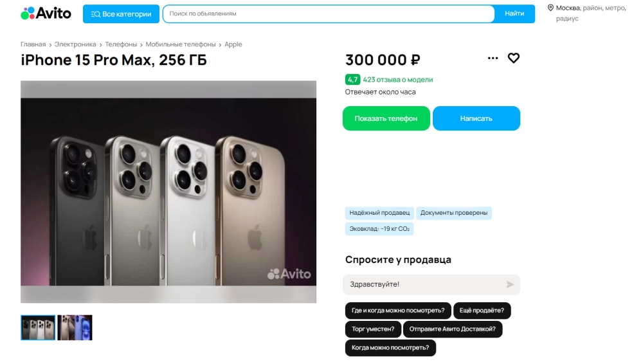Click the 'Apple' breadcrumb

point(233,44)
